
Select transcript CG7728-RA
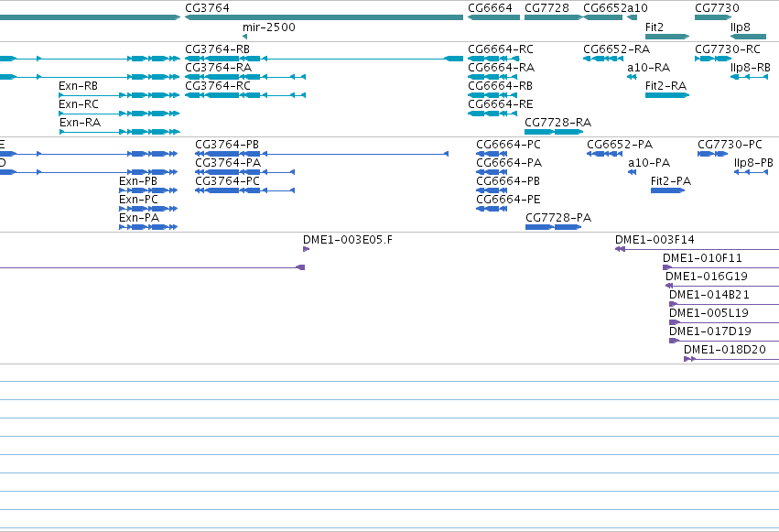(554, 132)
